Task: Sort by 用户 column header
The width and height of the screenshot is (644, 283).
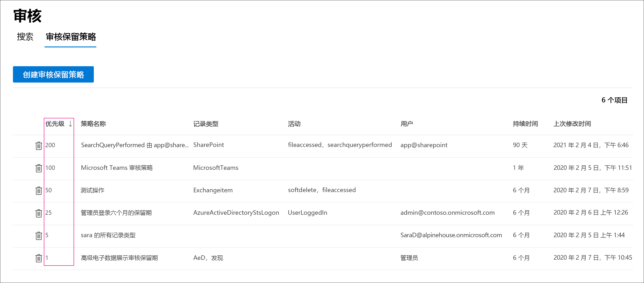Action: 407,124
